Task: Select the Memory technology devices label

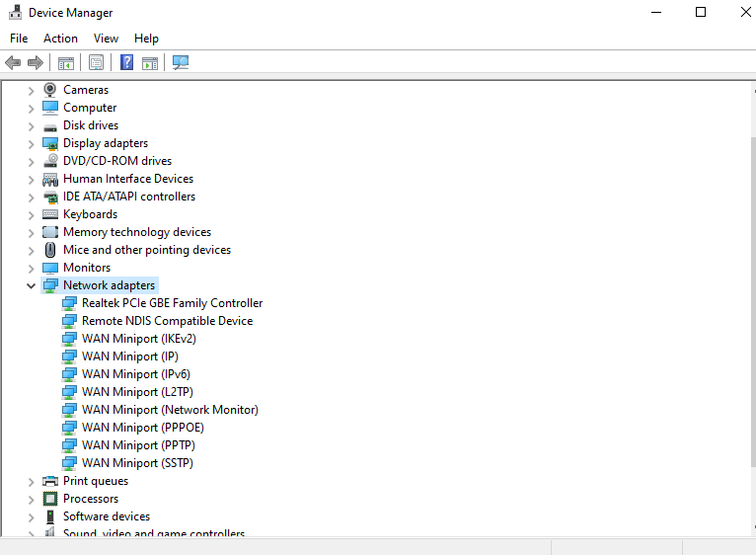Action: (x=137, y=232)
